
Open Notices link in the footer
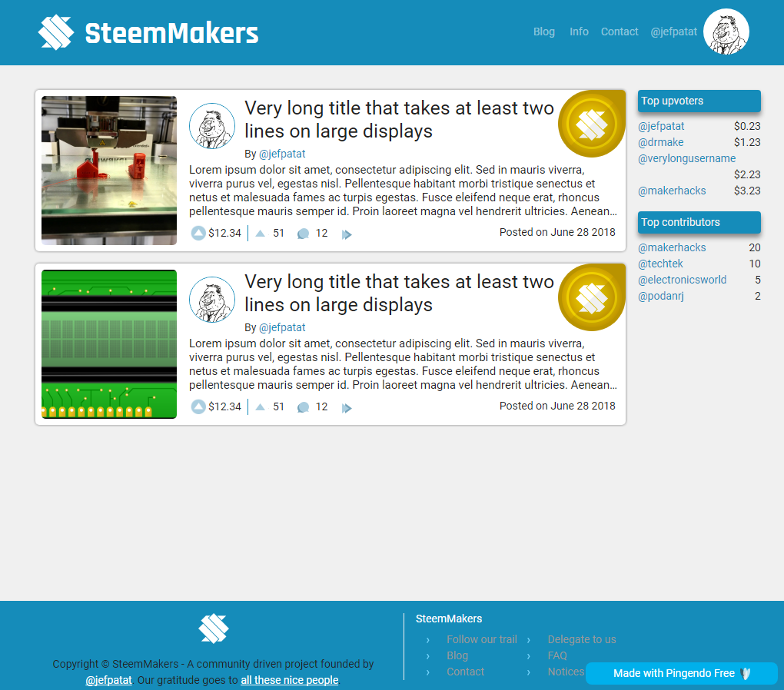point(566,672)
